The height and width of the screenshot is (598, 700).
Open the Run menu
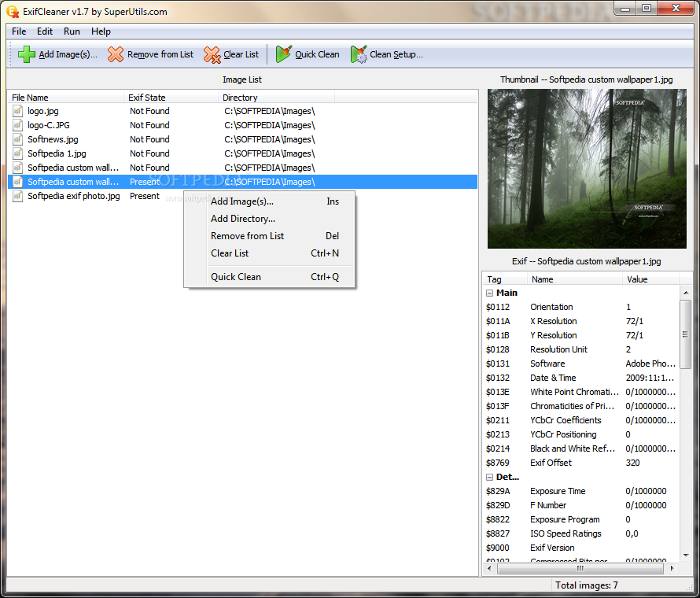pyautogui.click(x=72, y=31)
